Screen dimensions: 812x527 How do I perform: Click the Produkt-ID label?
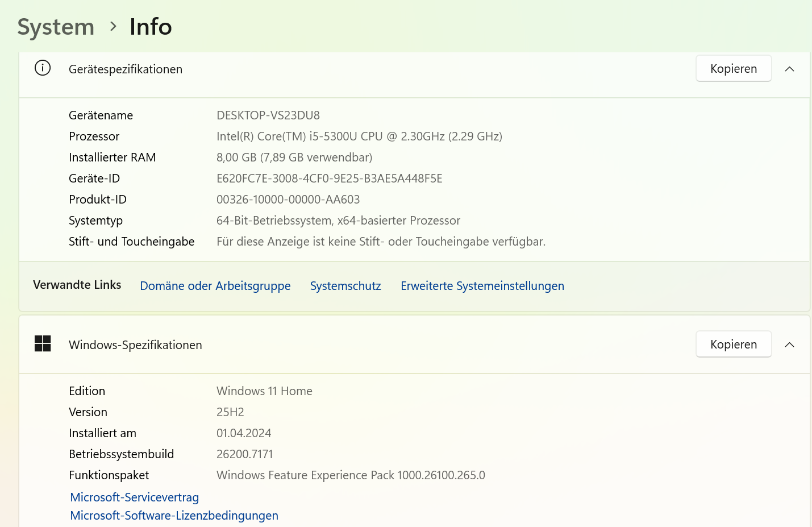click(x=98, y=199)
